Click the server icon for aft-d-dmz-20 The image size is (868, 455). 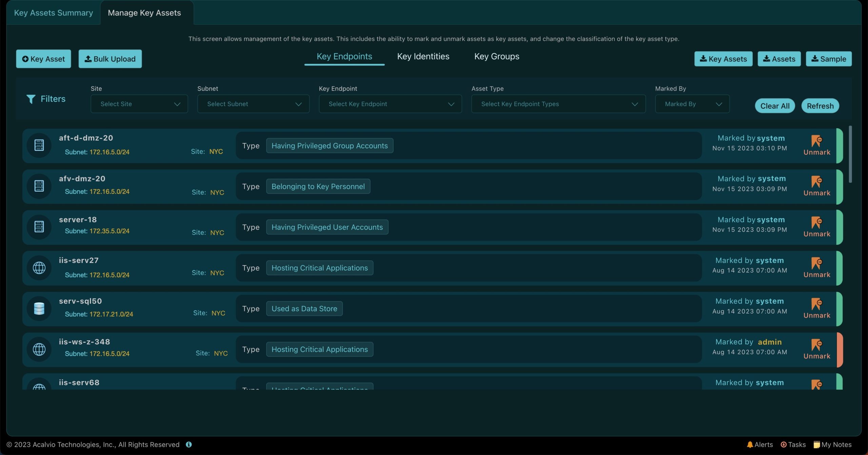coord(39,145)
